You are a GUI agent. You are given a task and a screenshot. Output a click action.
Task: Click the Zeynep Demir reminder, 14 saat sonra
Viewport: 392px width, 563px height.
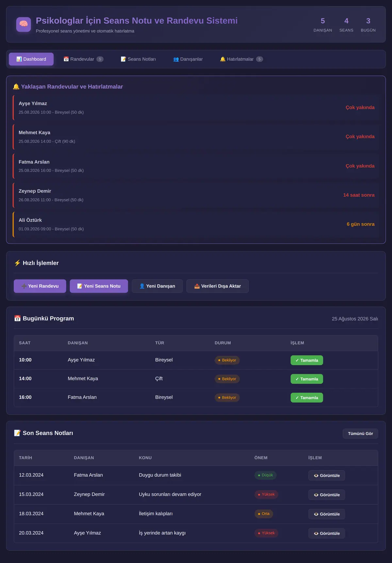point(196,195)
